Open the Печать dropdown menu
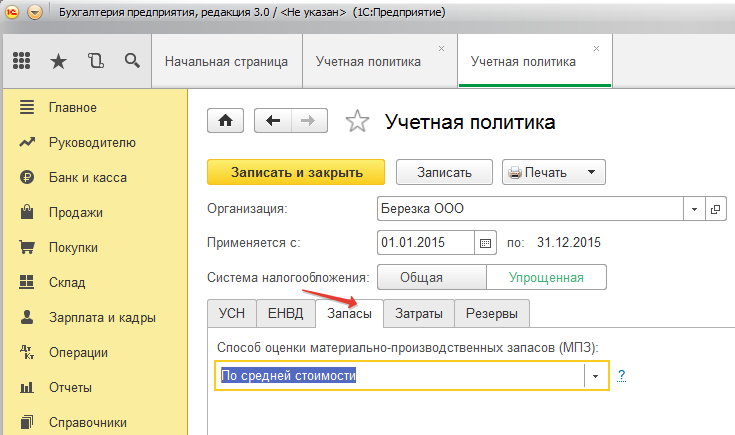This screenshot has height=435, width=735. tap(591, 172)
